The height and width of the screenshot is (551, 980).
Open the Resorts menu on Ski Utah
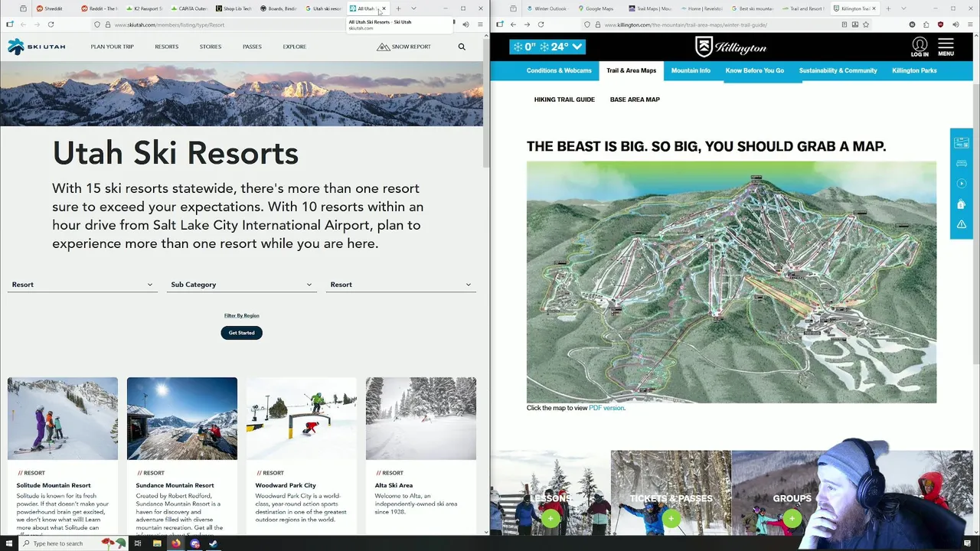coord(166,47)
